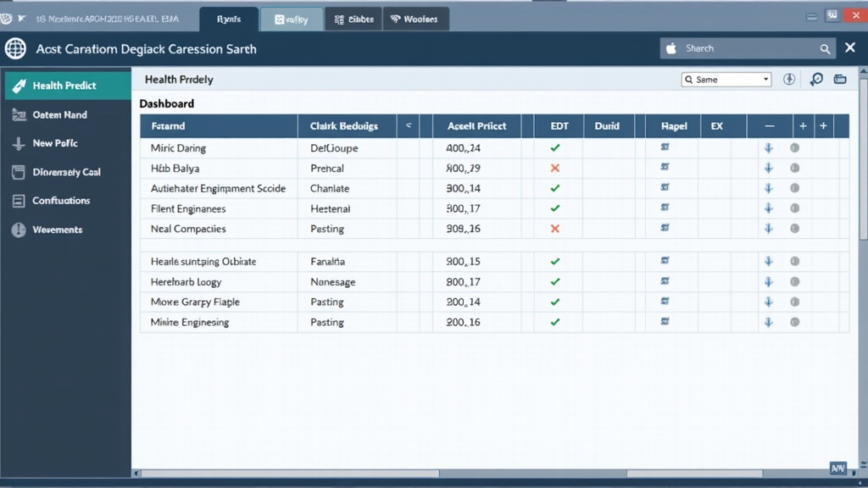Toggle the EDT checkmark for Flent Enginanees
Image resolution: width=868 pixels, height=488 pixels.
(x=555, y=208)
